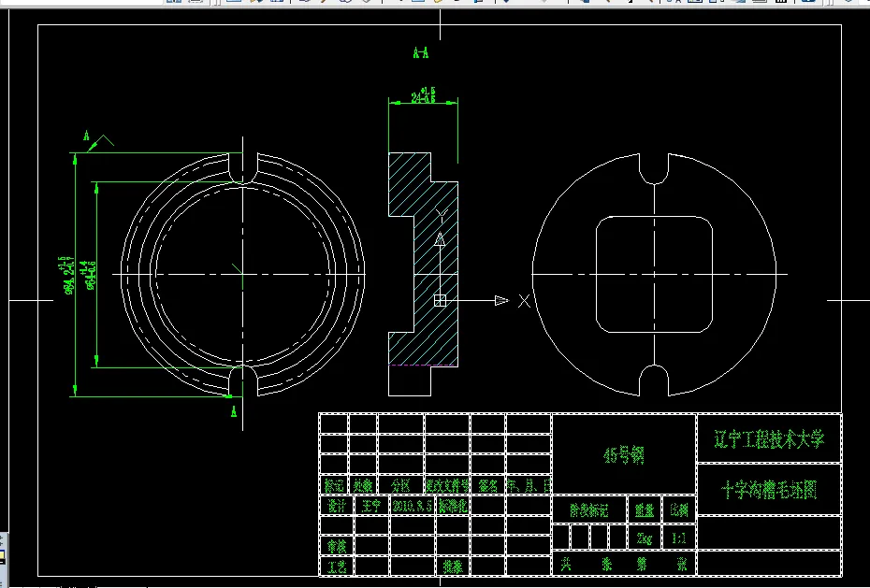Select the 2kg weight value
The image size is (870, 588).
tap(645, 538)
